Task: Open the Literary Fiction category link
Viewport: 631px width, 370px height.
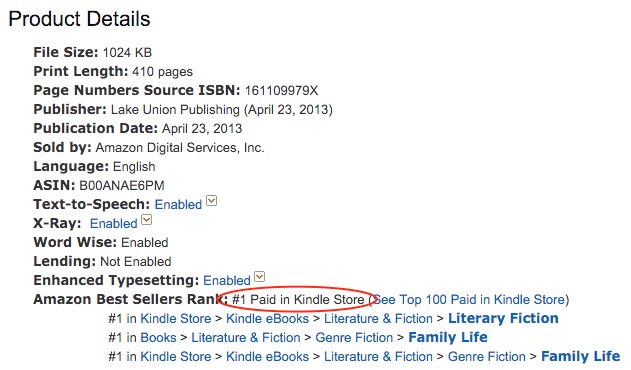Action: tap(503, 318)
